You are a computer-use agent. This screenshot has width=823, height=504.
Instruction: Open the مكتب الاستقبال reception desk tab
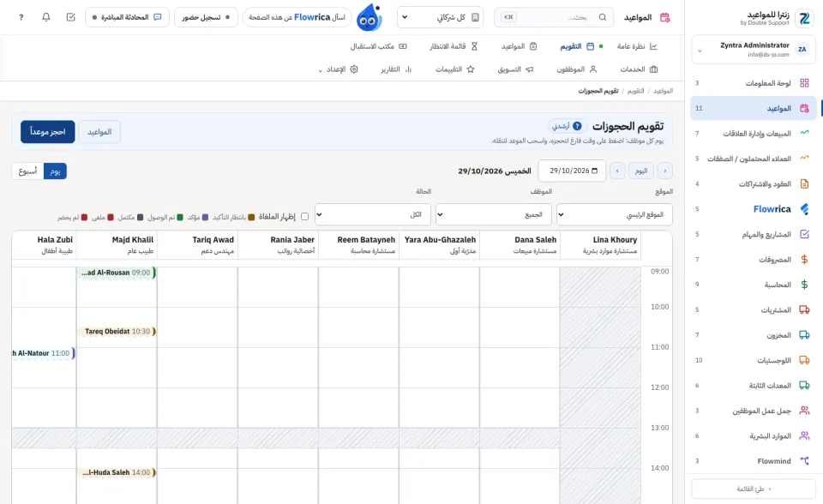[x=378, y=46]
